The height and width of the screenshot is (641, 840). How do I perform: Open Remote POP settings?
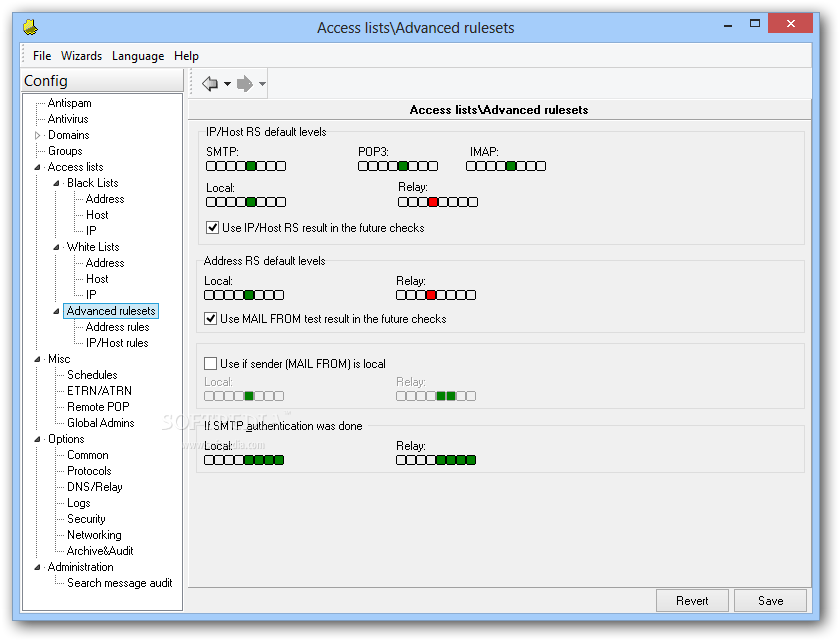coord(98,407)
